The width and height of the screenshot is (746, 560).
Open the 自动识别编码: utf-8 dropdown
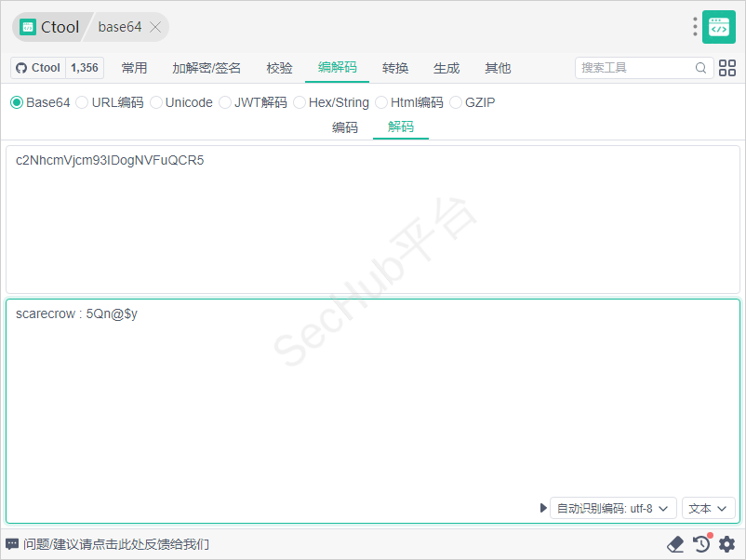click(x=613, y=509)
